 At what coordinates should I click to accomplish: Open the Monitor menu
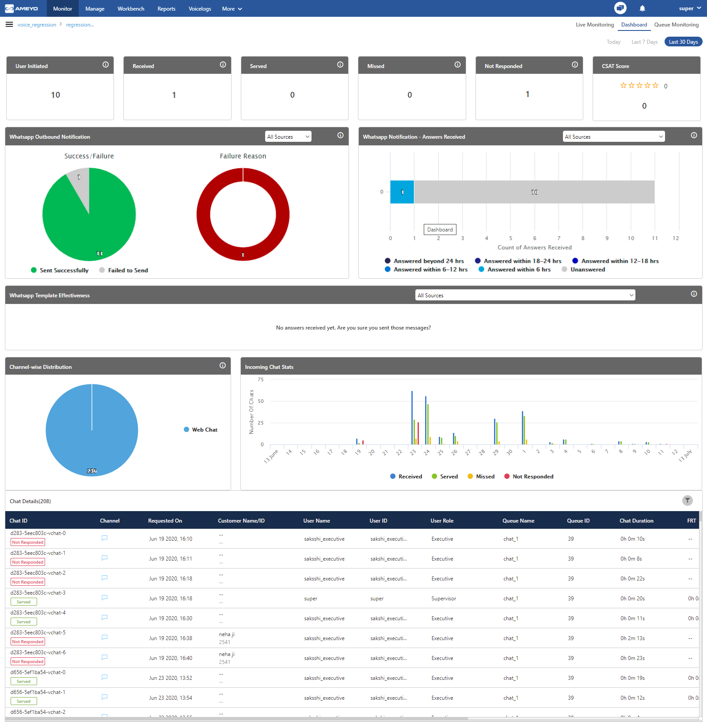point(63,8)
